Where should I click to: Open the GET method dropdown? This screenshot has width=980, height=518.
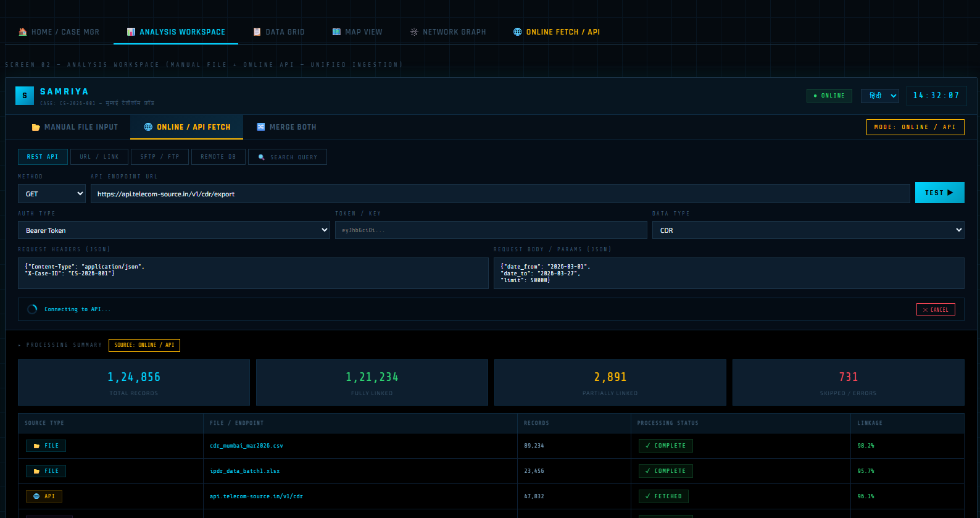click(x=52, y=194)
